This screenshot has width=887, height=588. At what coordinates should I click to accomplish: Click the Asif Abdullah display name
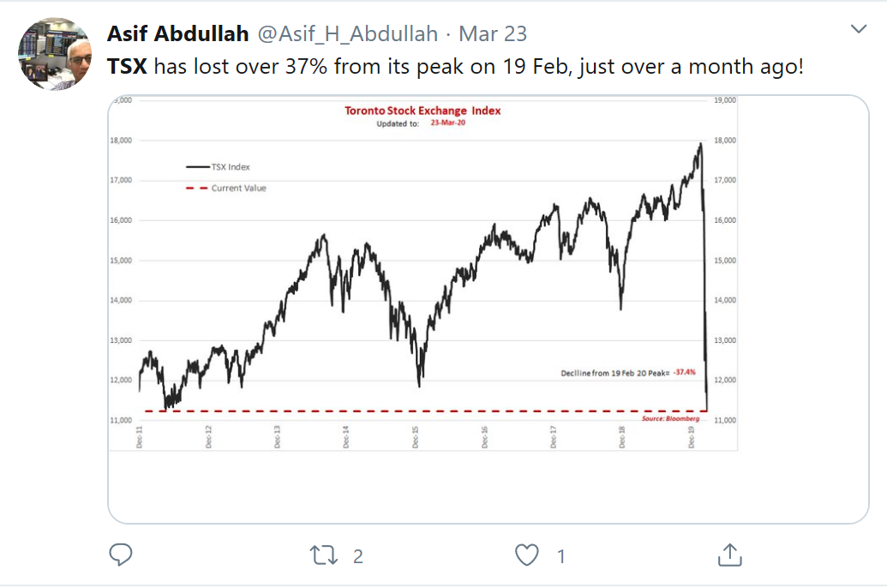click(177, 33)
